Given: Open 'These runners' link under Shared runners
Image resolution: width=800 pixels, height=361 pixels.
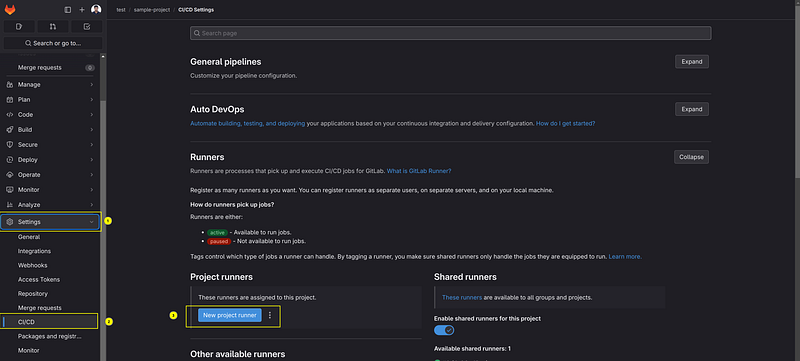Looking at the screenshot, I should (x=462, y=297).
